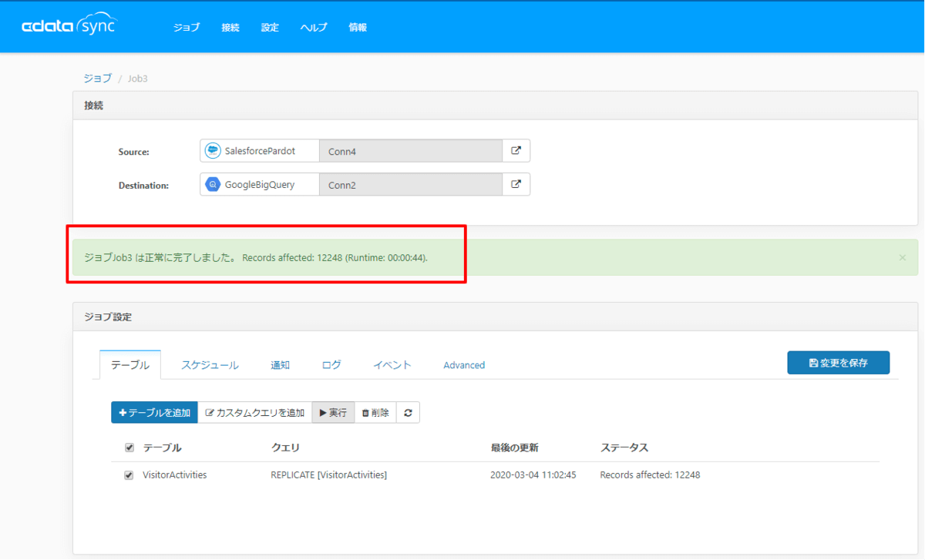The height and width of the screenshot is (560, 925).
Task: Click the REPLICATE [VisitorActivities] query text
Action: coord(328,475)
